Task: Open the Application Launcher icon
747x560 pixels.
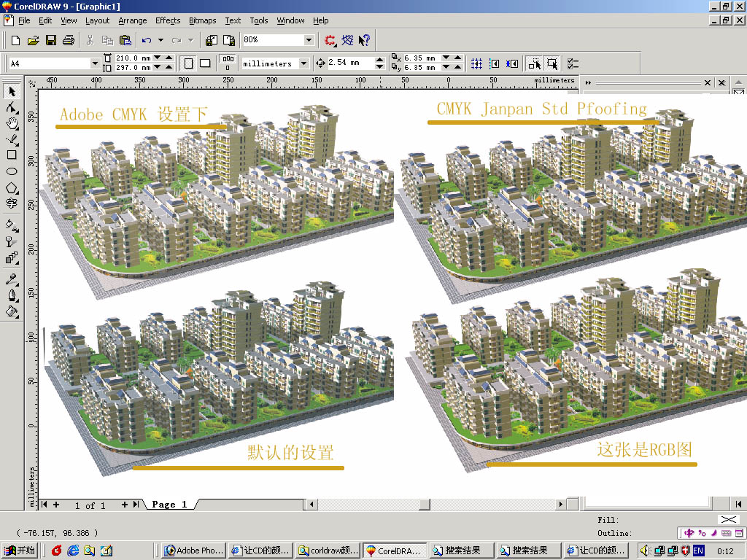Action: pyautogui.click(x=330, y=41)
